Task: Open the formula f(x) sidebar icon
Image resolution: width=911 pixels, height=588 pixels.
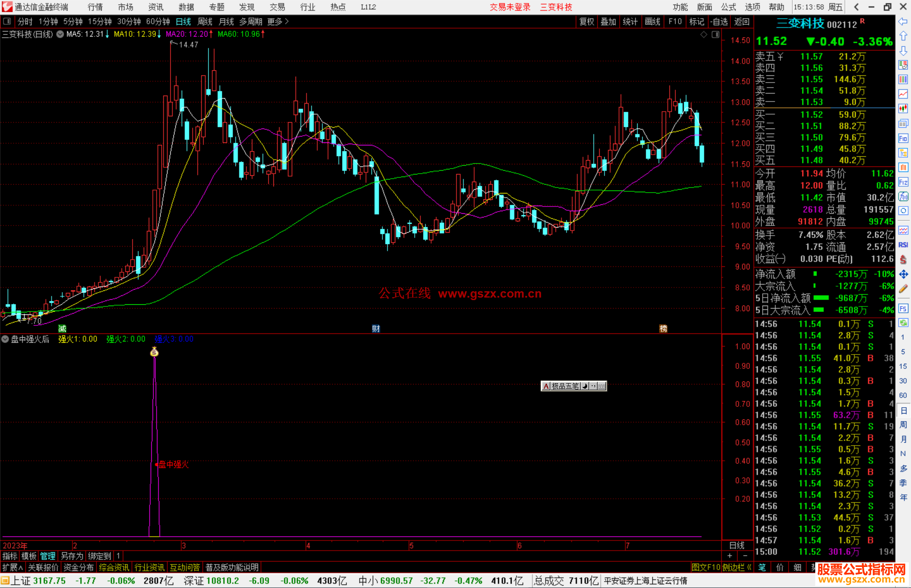Action: (x=903, y=196)
